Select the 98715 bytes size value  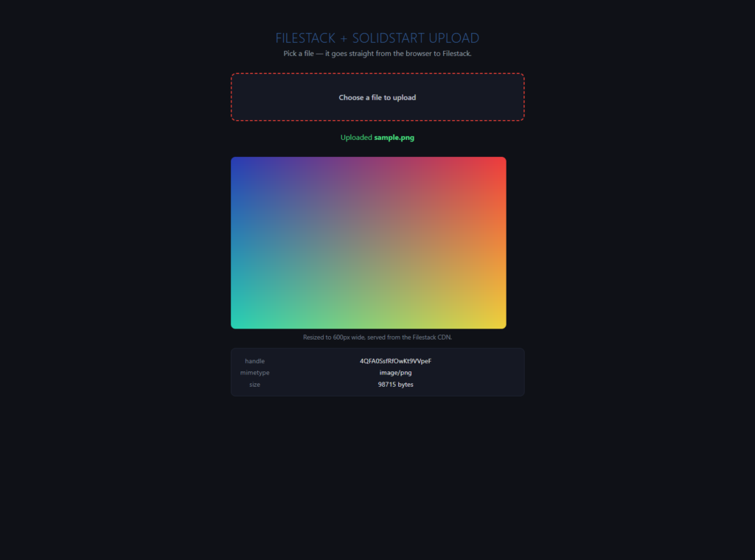coord(395,385)
